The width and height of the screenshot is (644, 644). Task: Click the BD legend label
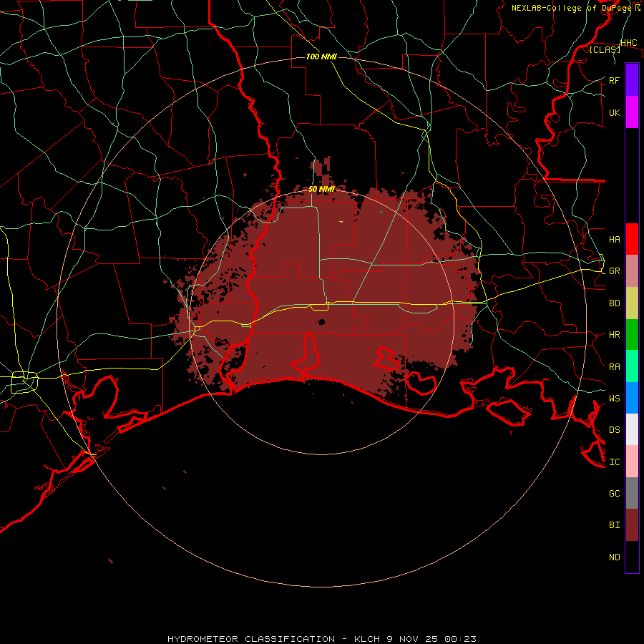(x=614, y=303)
